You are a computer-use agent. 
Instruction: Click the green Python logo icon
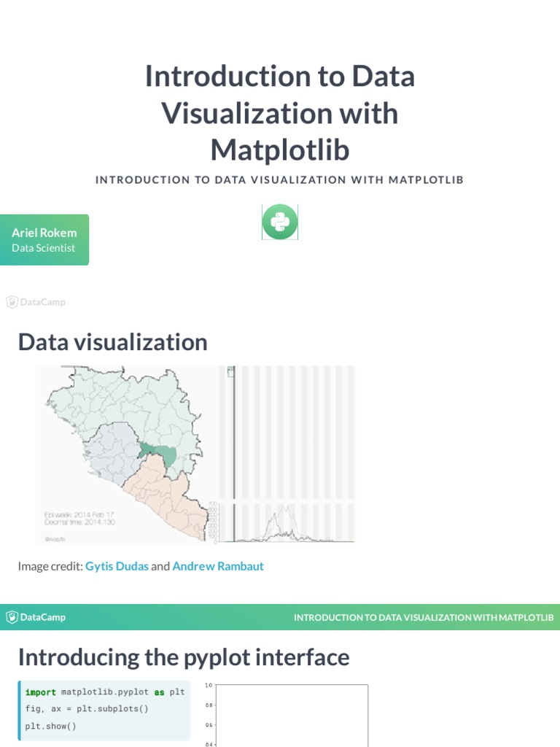(280, 222)
